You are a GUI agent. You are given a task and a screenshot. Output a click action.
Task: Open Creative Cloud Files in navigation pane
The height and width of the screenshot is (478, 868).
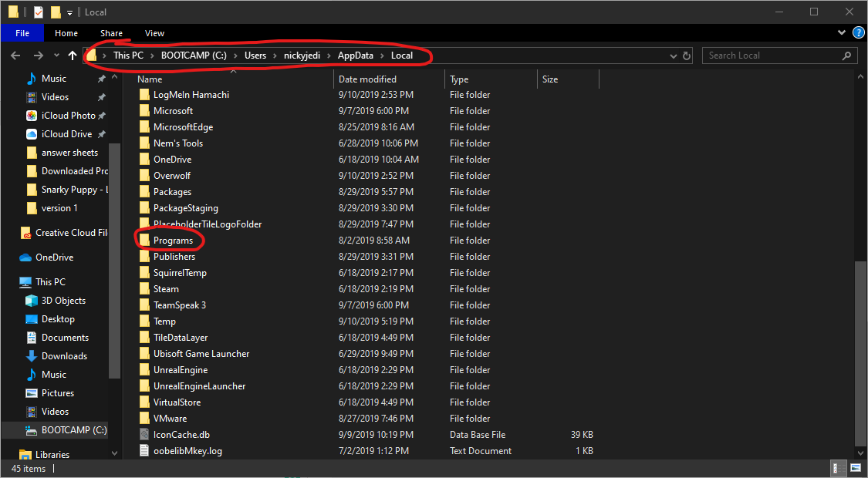tap(71, 233)
